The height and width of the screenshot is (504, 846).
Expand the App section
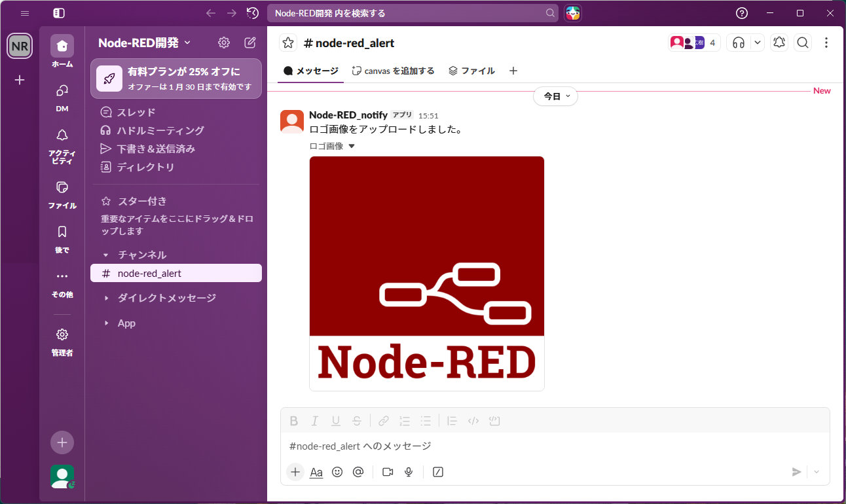(x=106, y=323)
